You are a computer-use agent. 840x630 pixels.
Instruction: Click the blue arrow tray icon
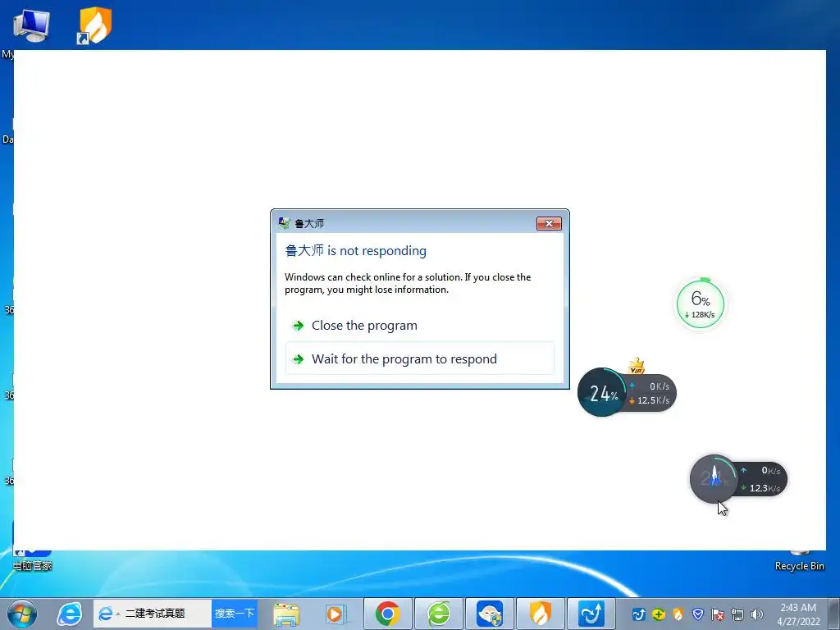point(638,614)
